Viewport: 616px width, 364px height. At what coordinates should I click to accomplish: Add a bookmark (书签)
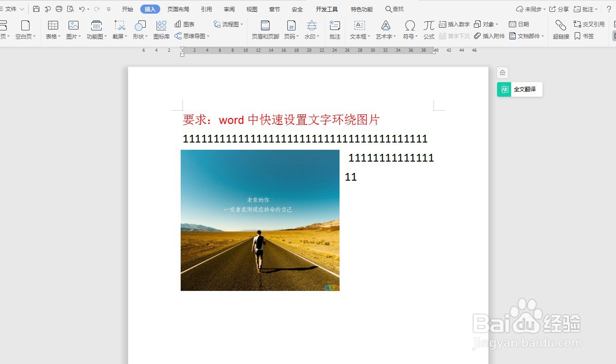(x=584, y=36)
